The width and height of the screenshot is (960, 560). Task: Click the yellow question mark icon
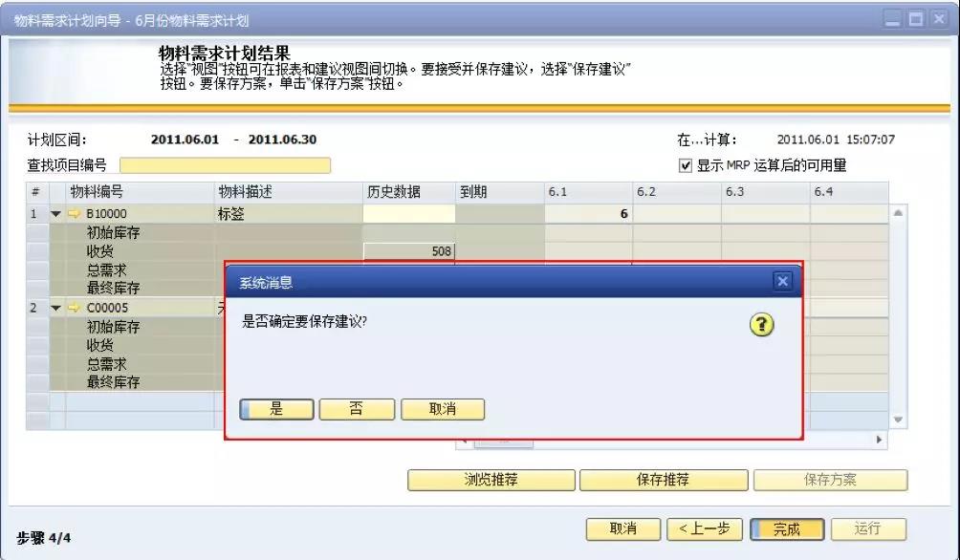761,325
